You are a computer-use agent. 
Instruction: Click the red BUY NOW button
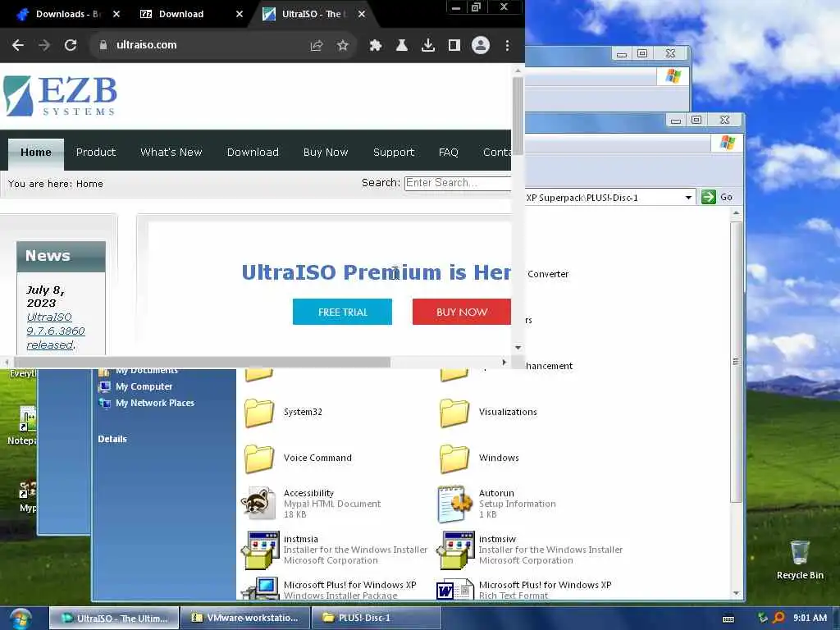[461, 312]
